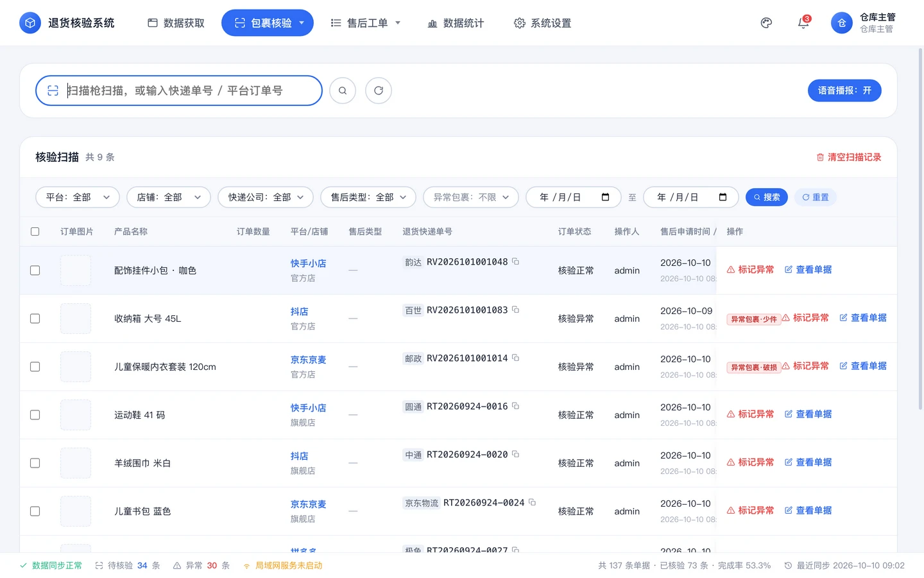Click the app logo cube icon
924x578 pixels.
click(x=30, y=23)
